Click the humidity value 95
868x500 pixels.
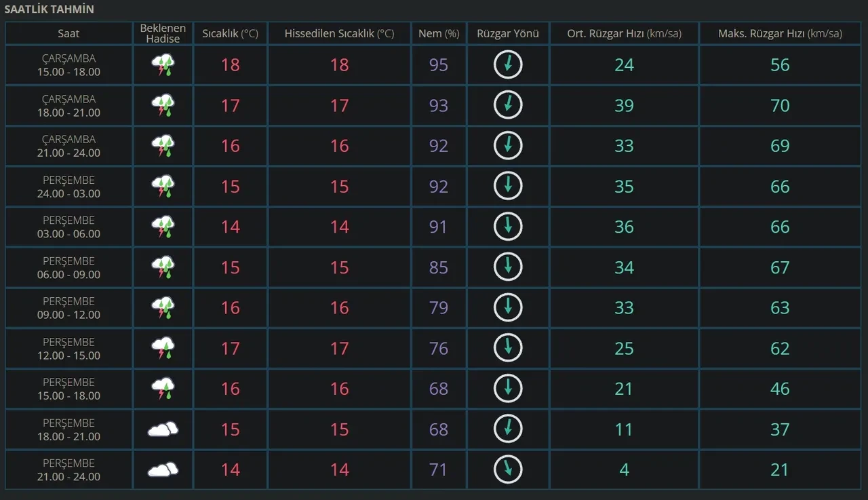(x=439, y=65)
